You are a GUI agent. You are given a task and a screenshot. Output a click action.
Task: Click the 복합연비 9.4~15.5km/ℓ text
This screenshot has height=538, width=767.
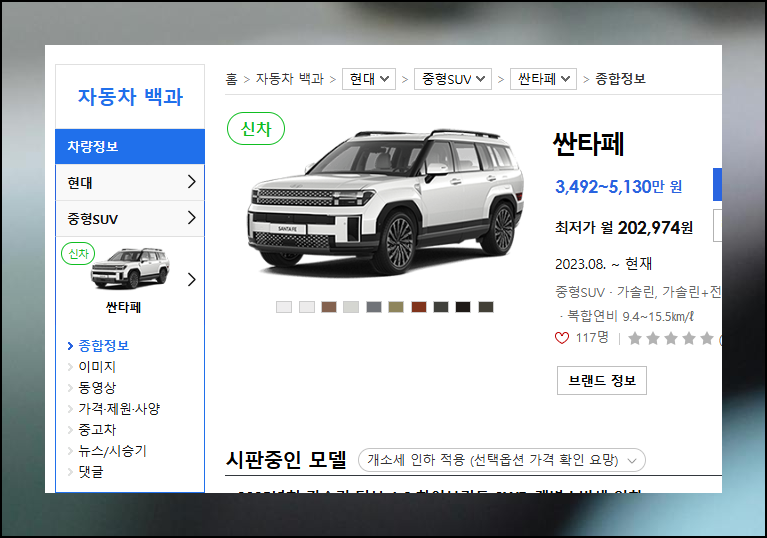click(630, 316)
